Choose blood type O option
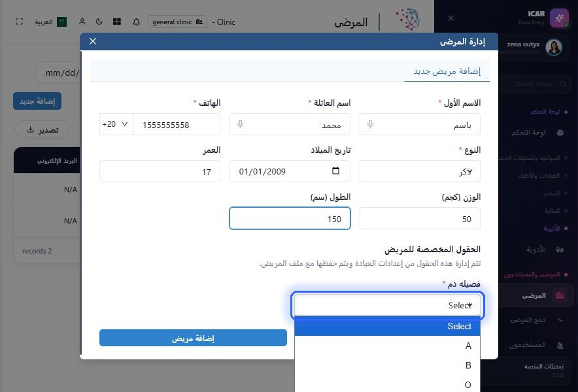This screenshot has width=578, height=392. pyautogui.click(x=388, y=385)
